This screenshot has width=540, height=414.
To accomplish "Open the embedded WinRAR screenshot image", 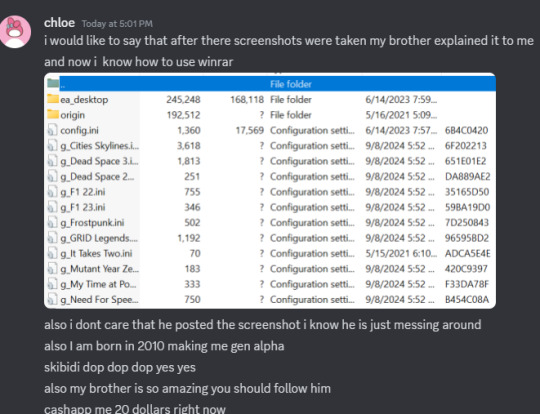I will (x=270, y=190).
